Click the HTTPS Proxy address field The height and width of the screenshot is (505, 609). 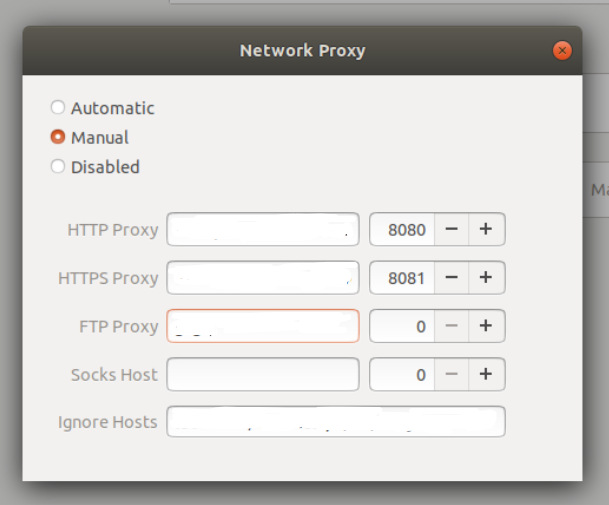pyautogui.click(x=262, y=278)
